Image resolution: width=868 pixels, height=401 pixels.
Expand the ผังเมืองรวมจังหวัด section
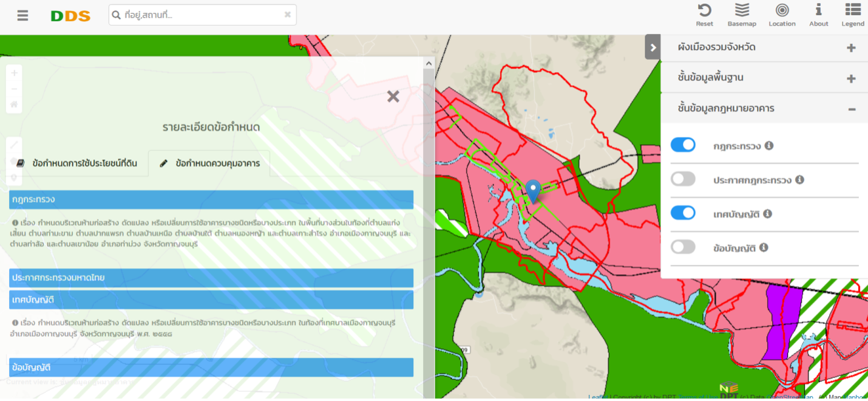[851, 48]
